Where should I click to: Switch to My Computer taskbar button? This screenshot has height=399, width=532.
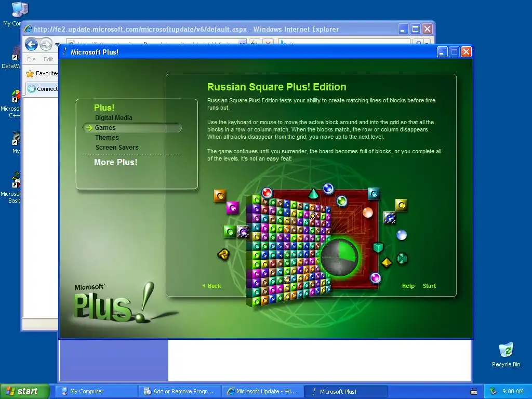point(96,392)
